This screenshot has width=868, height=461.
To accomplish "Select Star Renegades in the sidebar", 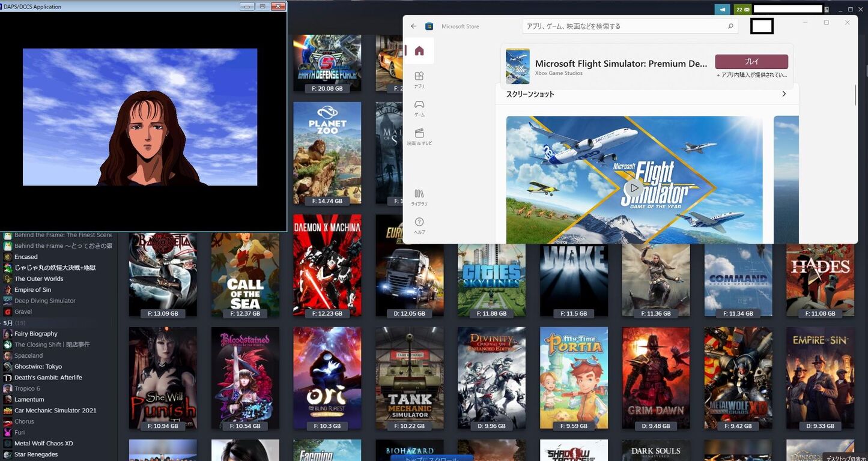I will pos(36,454).
